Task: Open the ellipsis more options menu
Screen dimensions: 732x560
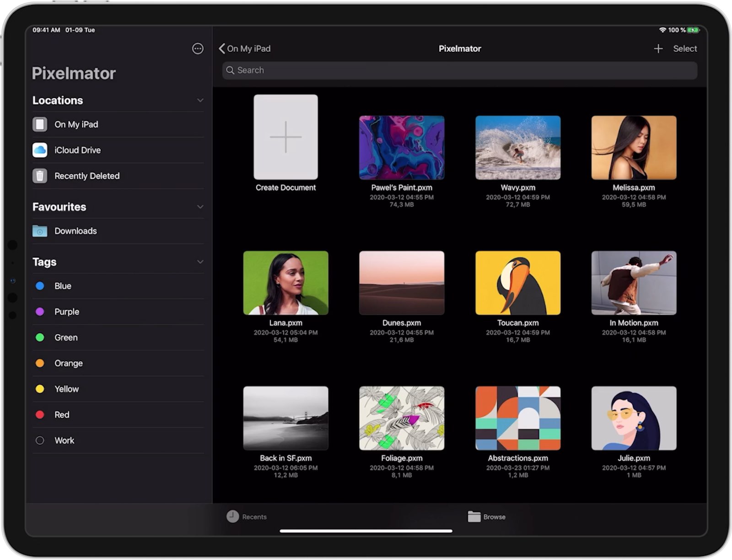Action: [x=198, y=48]
